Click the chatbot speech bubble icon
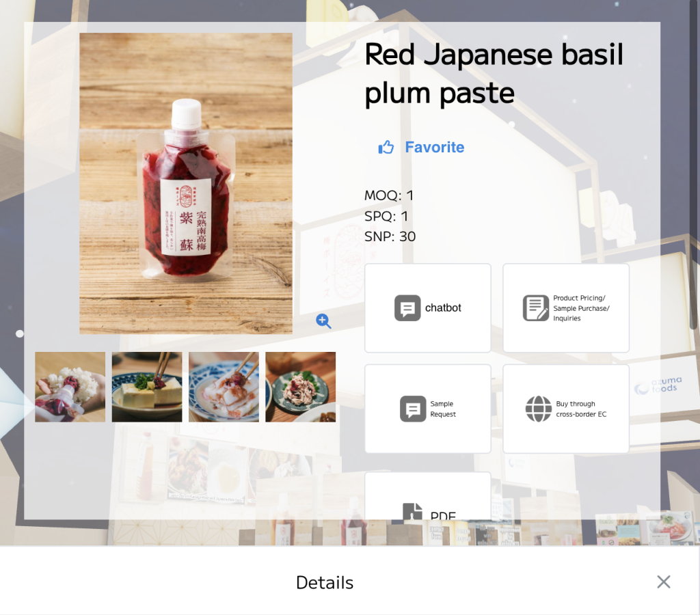The image size is (700, 615). (407, 308)
